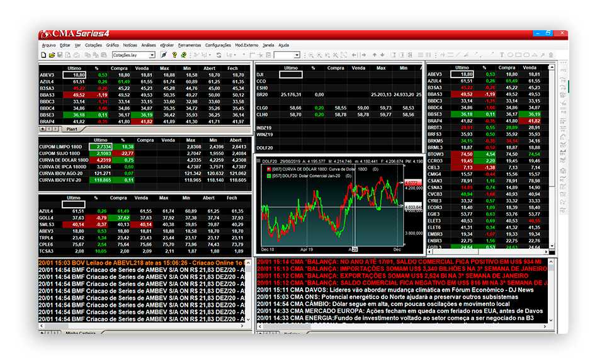
Task: Select the CURVA IBOV FEV-20 row label
Action: 60,180
